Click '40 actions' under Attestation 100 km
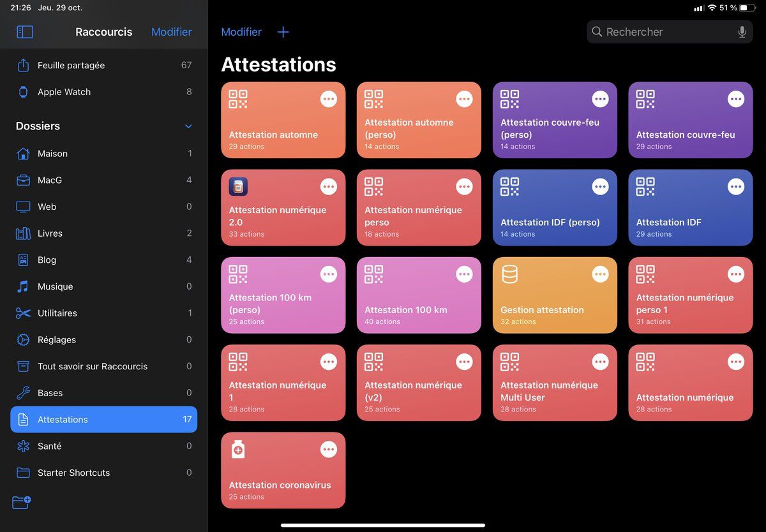 pos(382,322)
